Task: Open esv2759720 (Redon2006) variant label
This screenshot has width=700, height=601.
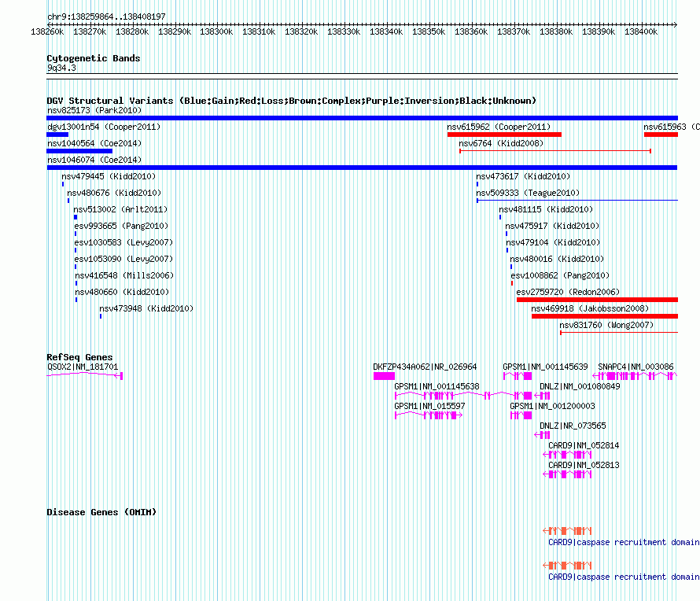Action: 568,292
